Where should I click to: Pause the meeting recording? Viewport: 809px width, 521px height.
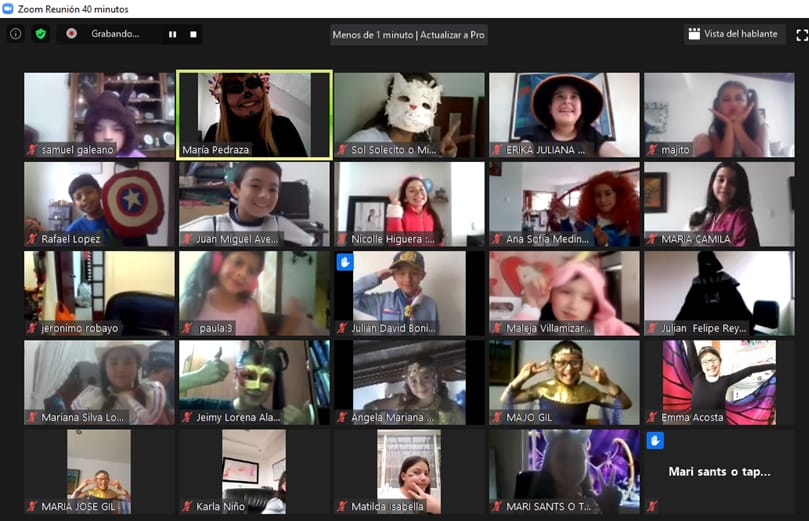[x=172, y=34]
